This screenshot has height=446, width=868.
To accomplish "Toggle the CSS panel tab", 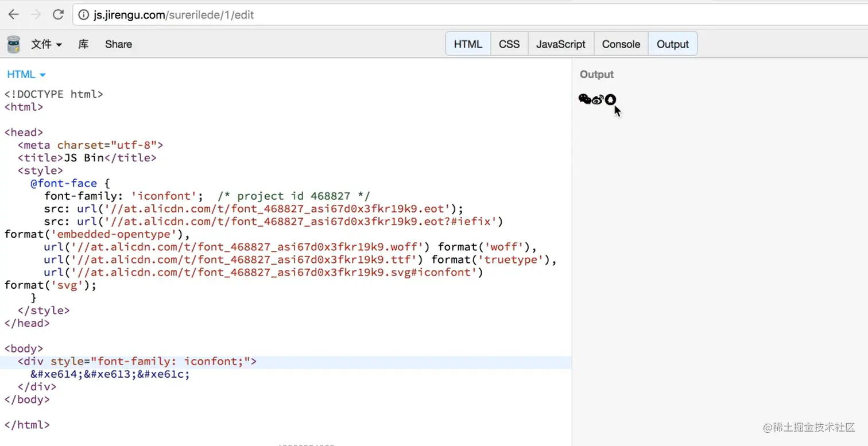I will tap(509, 44).
